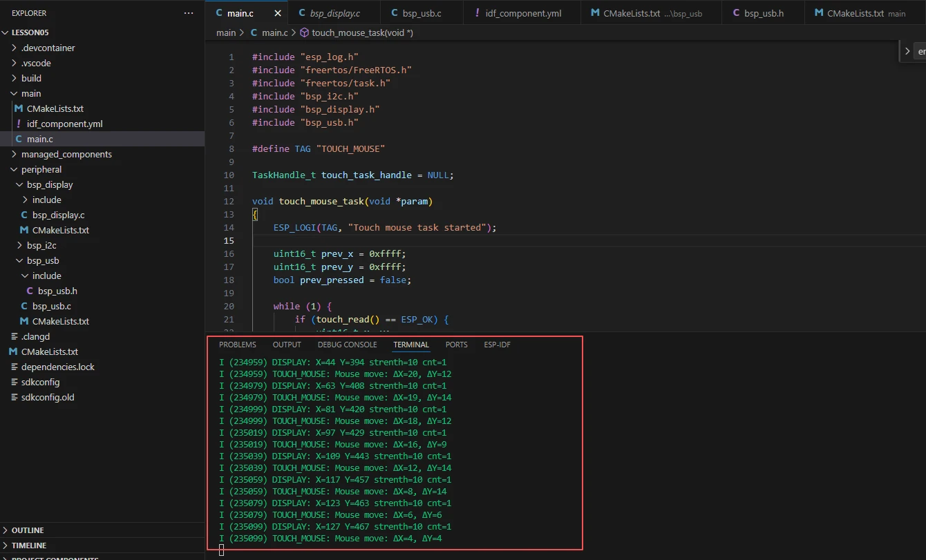926x560 pixels.
Task: Open sdkconfig.old in the explorer
Action: [x=48, y=397]
